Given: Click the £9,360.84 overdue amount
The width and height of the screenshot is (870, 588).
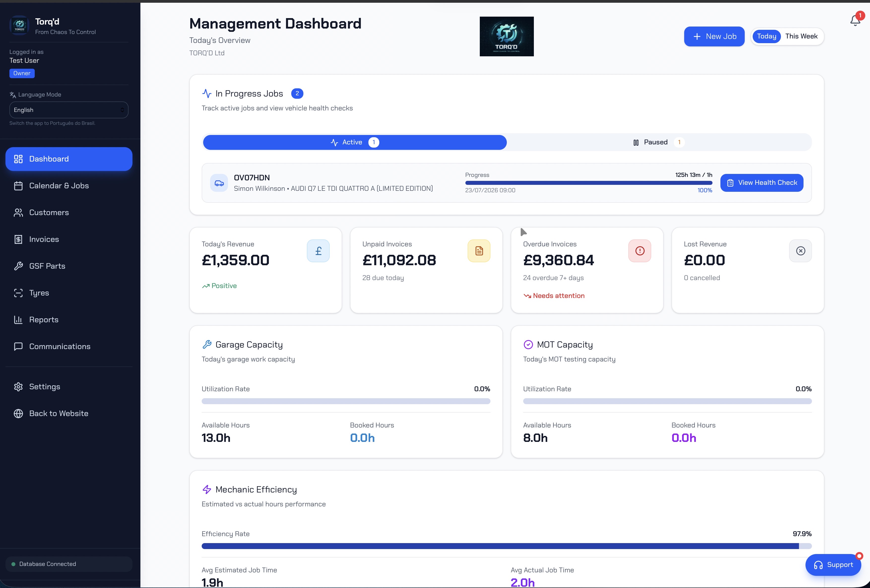Looking at the screenshot, I should 558,260.
